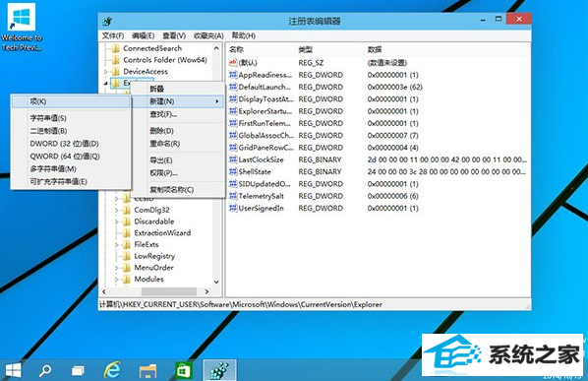The image size is (588, 381).
Task: Click the TelemetrySalt value icon
Action: pyautogui.click(x=233, y=196)
